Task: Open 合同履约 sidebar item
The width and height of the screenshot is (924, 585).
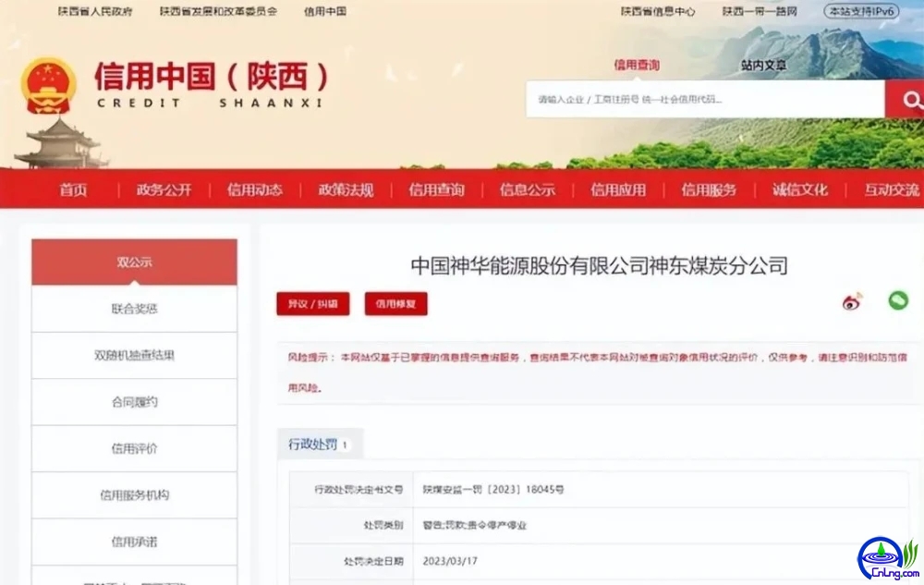Action: tap(134, 402)
